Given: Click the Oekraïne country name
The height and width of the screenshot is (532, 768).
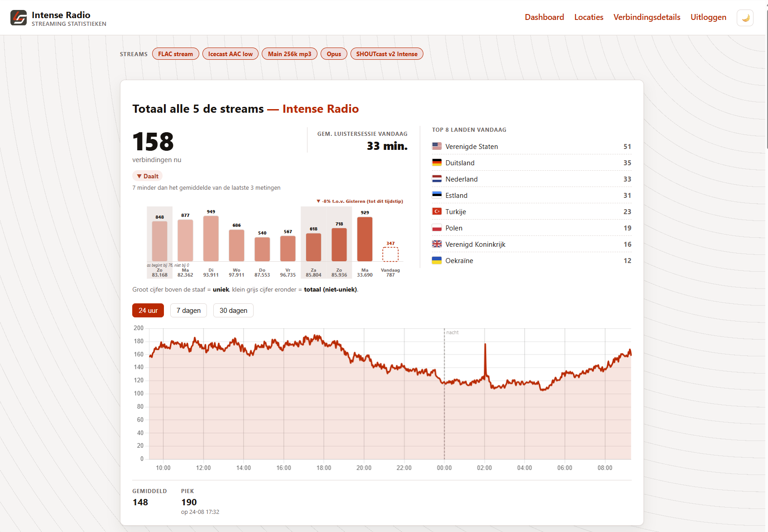Looking at the screenshot, I should 459,261.
